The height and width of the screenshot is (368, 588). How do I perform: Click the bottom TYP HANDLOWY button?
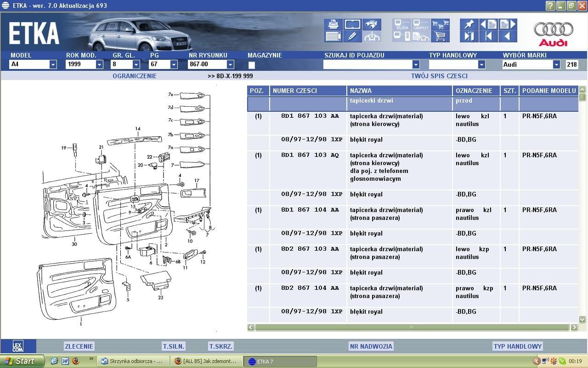coord(518,346)
